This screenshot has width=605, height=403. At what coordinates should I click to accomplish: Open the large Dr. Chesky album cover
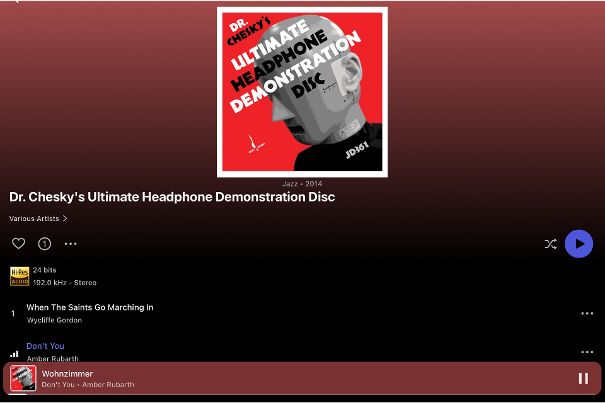point(302,92)
